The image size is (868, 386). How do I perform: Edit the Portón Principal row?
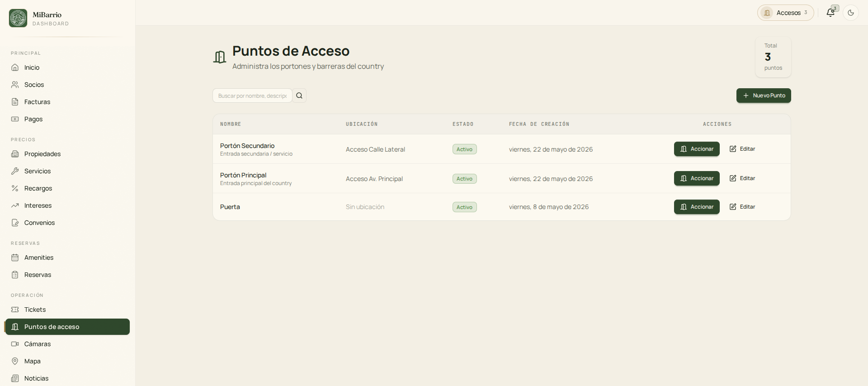742,178
